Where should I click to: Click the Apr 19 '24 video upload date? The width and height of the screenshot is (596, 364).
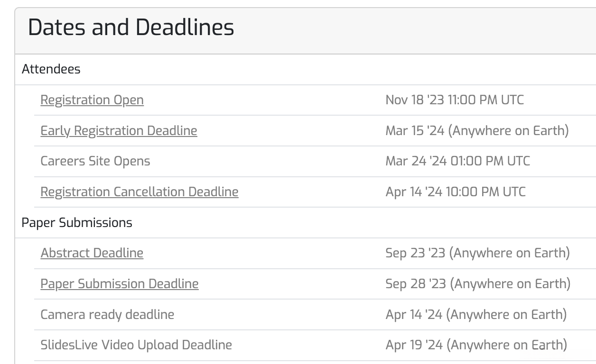pyautogui.click(x=414, y=345)
